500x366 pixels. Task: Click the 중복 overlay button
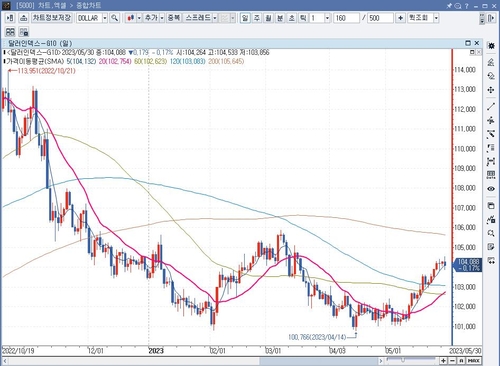[174, 18]
